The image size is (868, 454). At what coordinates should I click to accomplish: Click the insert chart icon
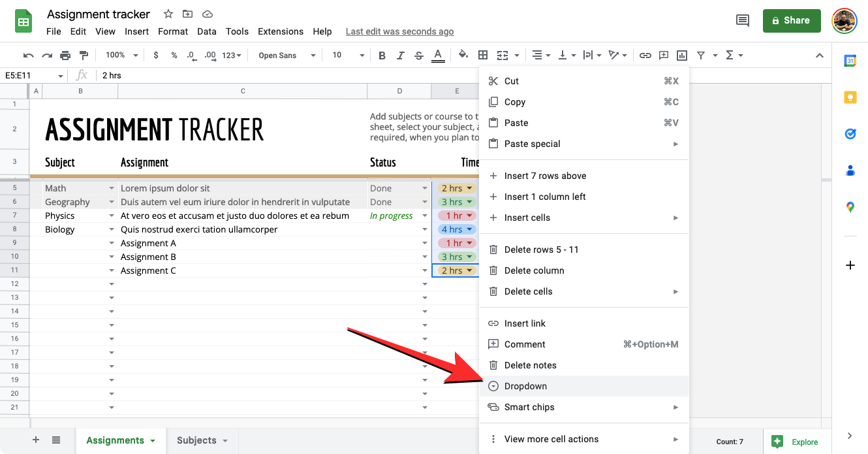(x=682, y=56)
